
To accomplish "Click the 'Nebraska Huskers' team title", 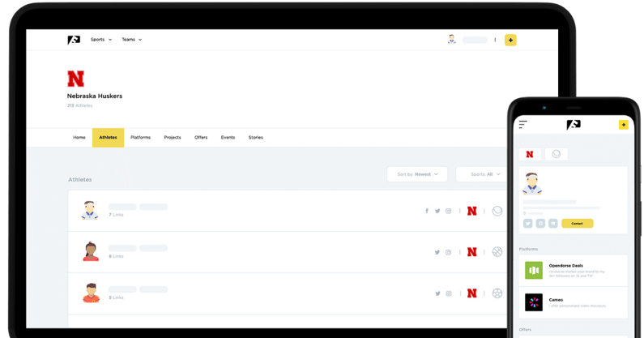I will coord(95,96).
